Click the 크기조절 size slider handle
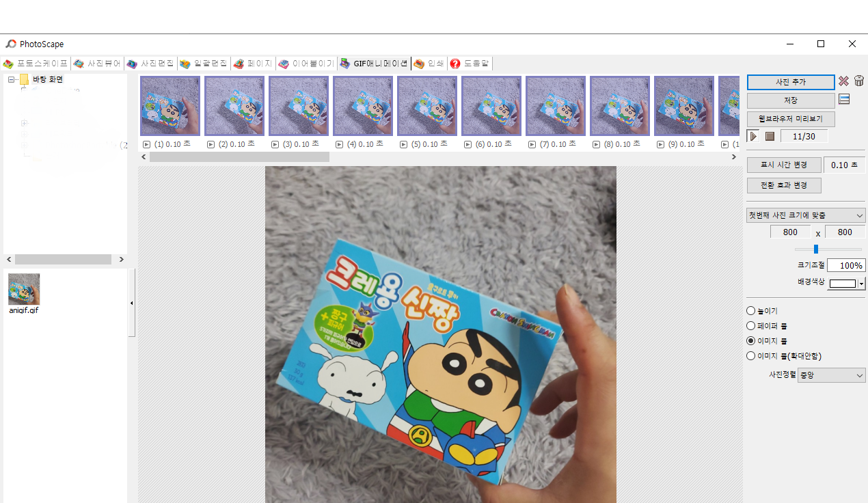This screenshot has width=868, height=503. tap(815, 249)
